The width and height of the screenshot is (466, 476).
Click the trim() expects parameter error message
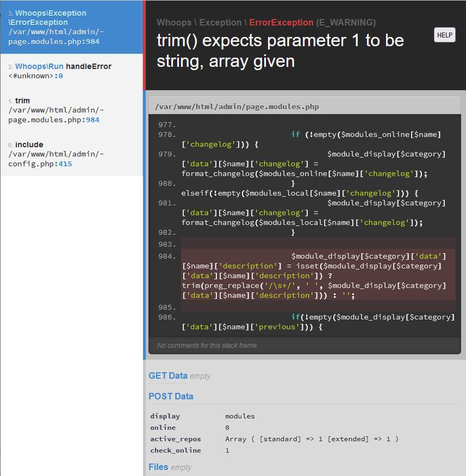280,51
